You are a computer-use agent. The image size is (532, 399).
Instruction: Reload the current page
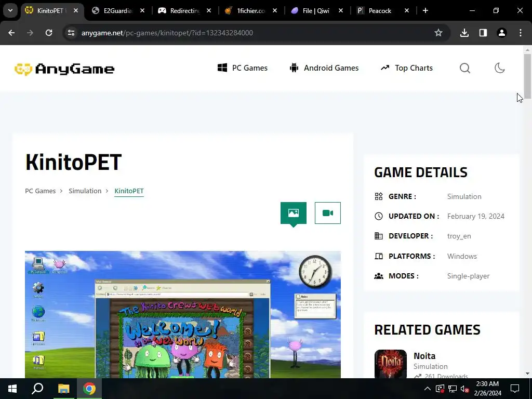click(49, 33)
